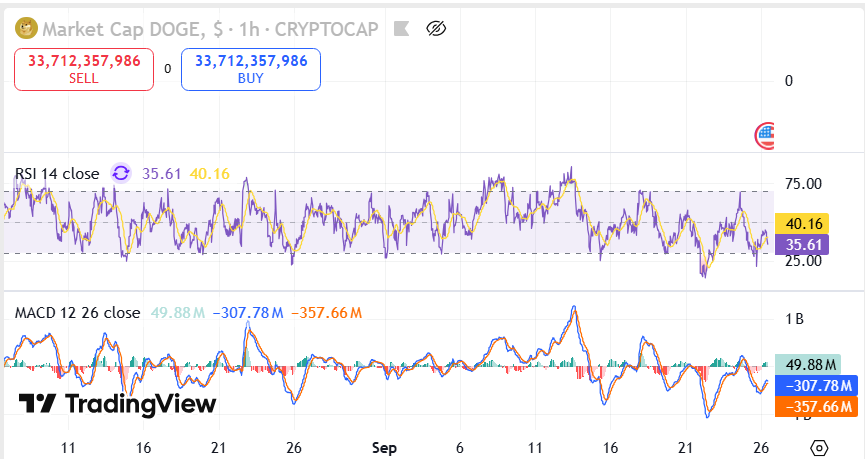Click the TradingView logo

pos(118,403)
